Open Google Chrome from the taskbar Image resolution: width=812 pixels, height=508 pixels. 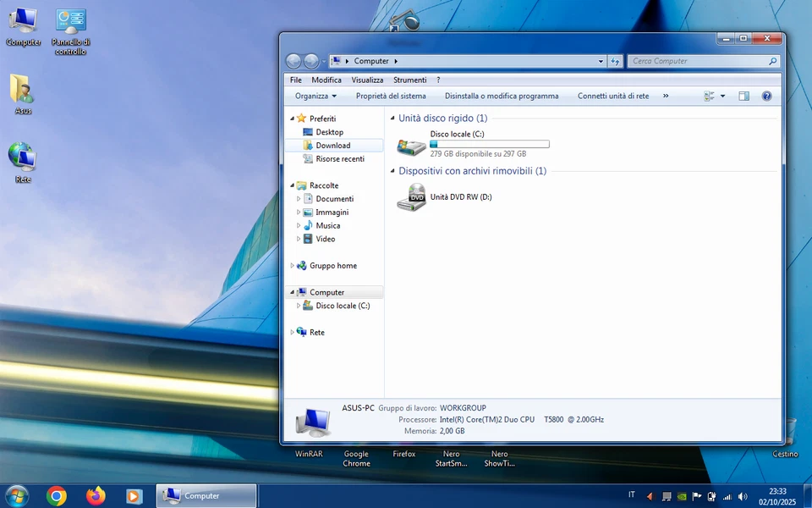57,496
